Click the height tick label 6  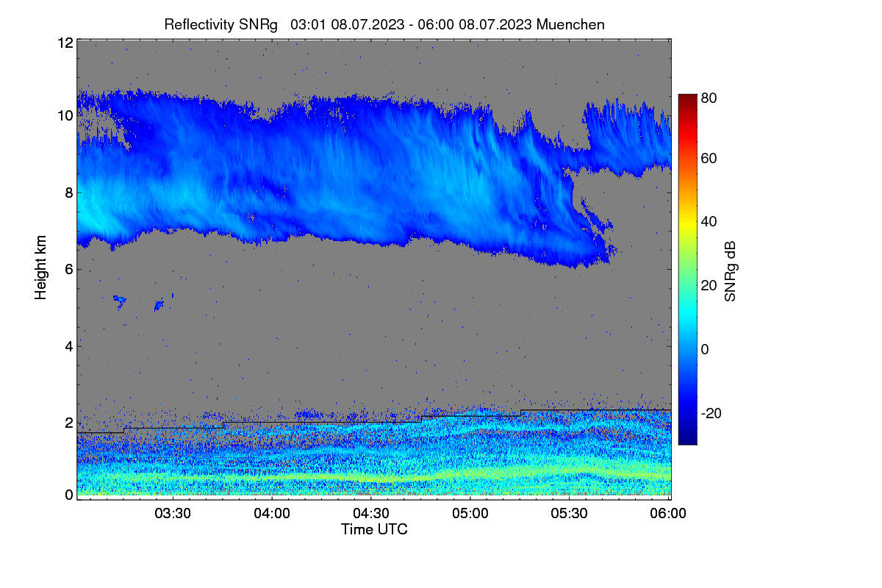(x=69, y=269)
